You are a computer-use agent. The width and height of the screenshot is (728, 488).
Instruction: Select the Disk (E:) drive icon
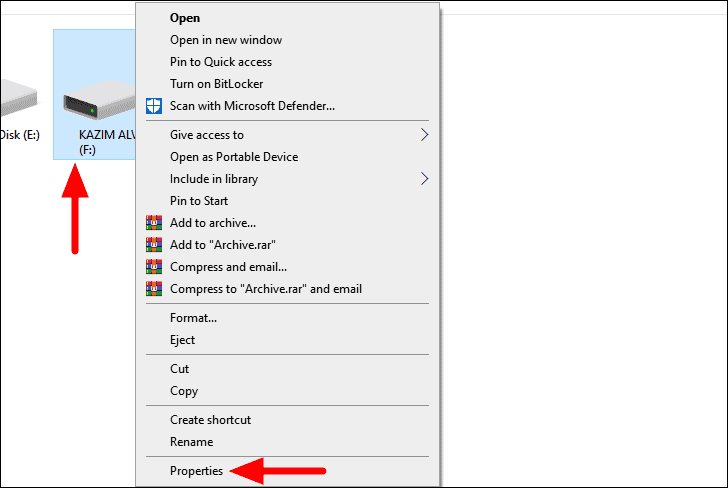pos(19,98)
